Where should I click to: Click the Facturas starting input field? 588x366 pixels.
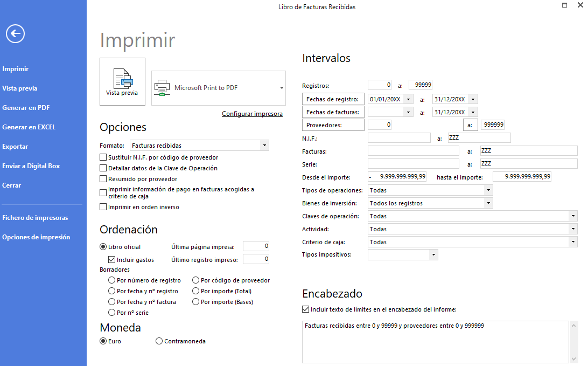coord(413,151)
